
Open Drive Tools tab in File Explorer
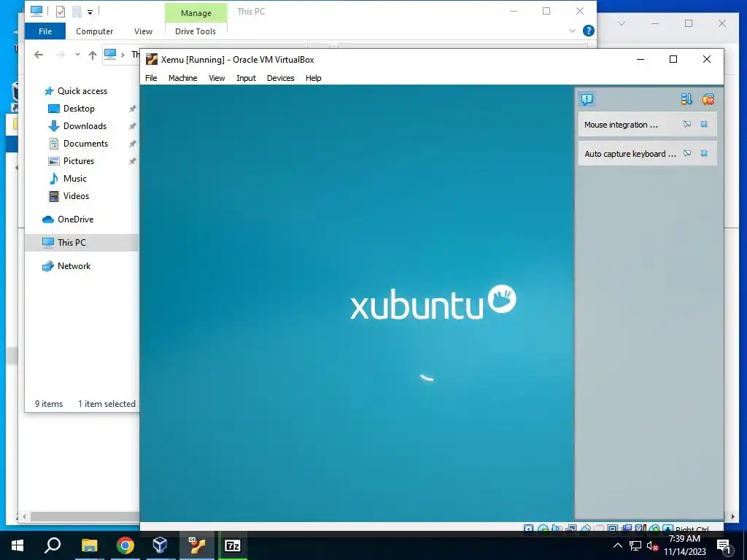(x=196, y=31)
